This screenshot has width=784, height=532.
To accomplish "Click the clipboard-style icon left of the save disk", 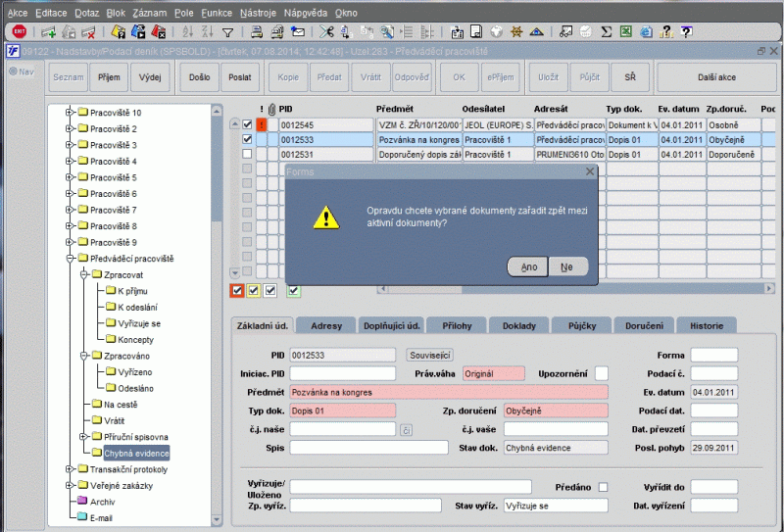I will (x=457, y=32).
